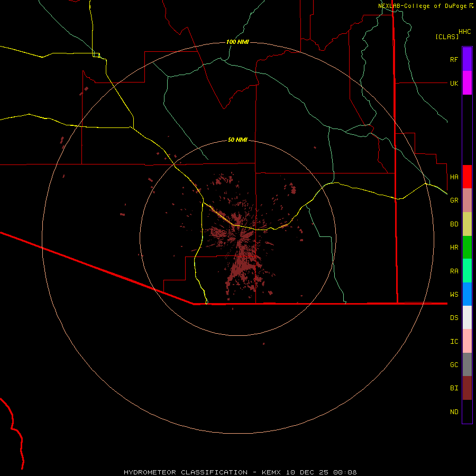Click the BI dark red swatch

click(x=467, y=388)
